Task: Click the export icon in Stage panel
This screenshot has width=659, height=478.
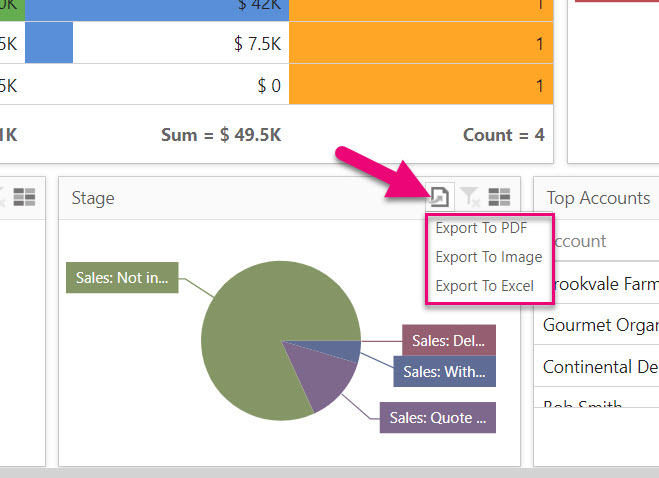Action: point(440,197)
